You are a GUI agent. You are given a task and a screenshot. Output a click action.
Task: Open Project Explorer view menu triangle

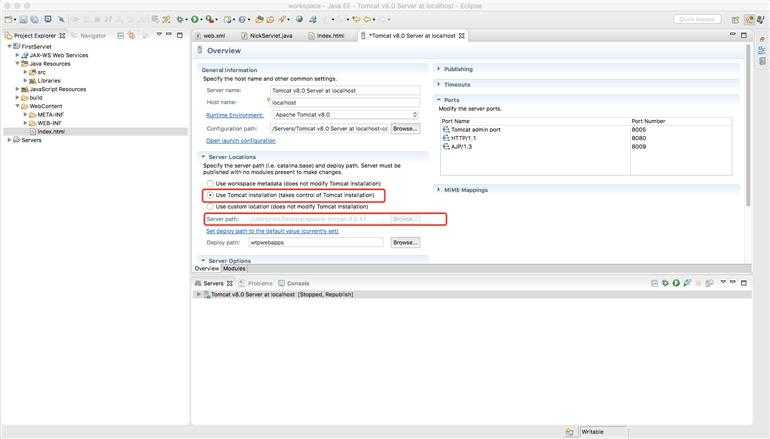[x=159, y=35]
